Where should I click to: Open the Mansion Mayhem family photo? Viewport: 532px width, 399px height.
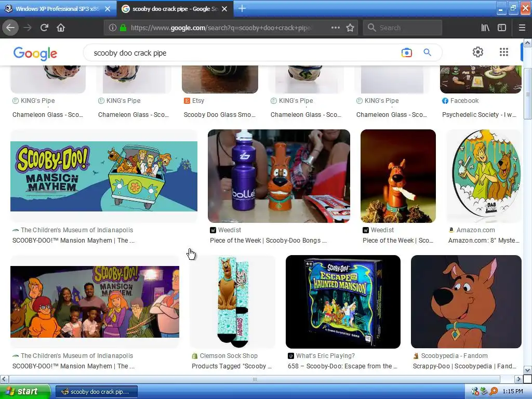point(95,302)
